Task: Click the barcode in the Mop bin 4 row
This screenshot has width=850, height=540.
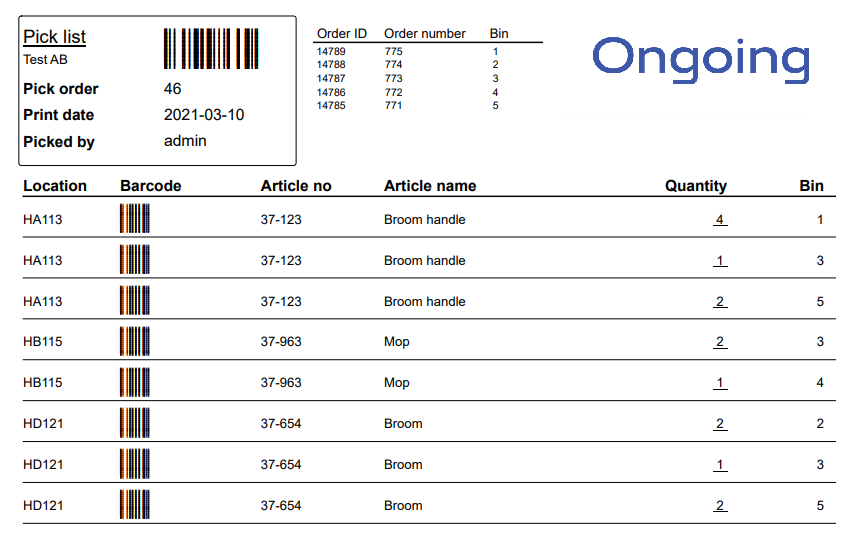Action: coord(134,382)
